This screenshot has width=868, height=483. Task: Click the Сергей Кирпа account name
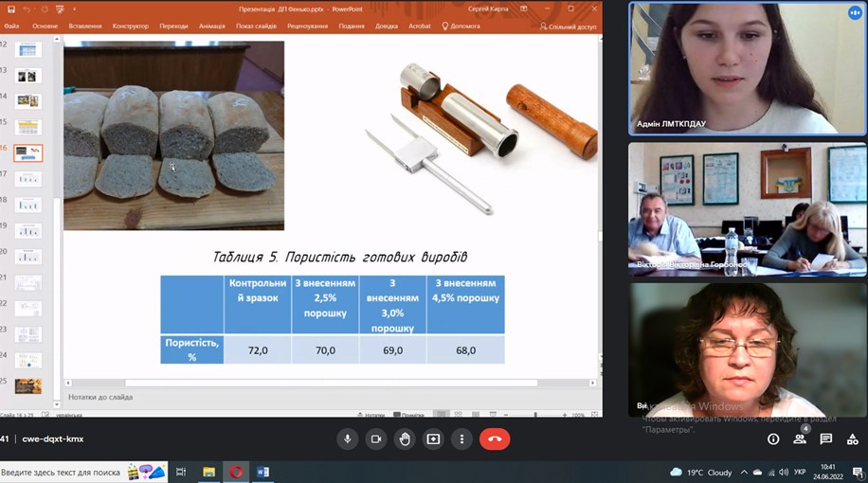tap(488, 9)
